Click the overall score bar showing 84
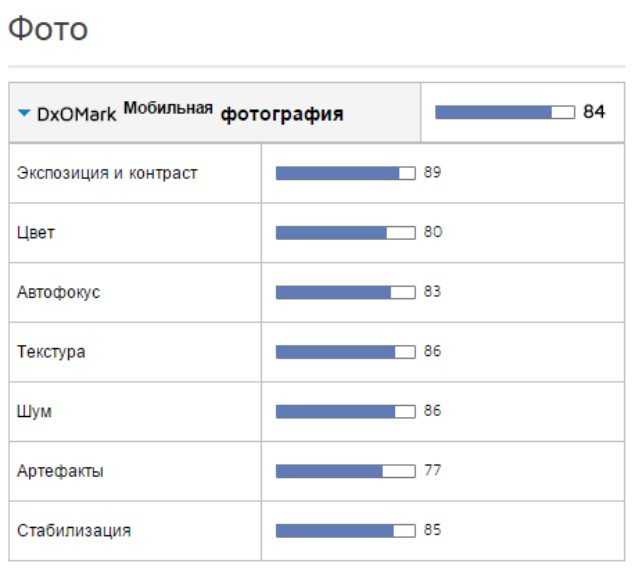The height and width of the screenshot is (578, 635). (x=505, y=112)
